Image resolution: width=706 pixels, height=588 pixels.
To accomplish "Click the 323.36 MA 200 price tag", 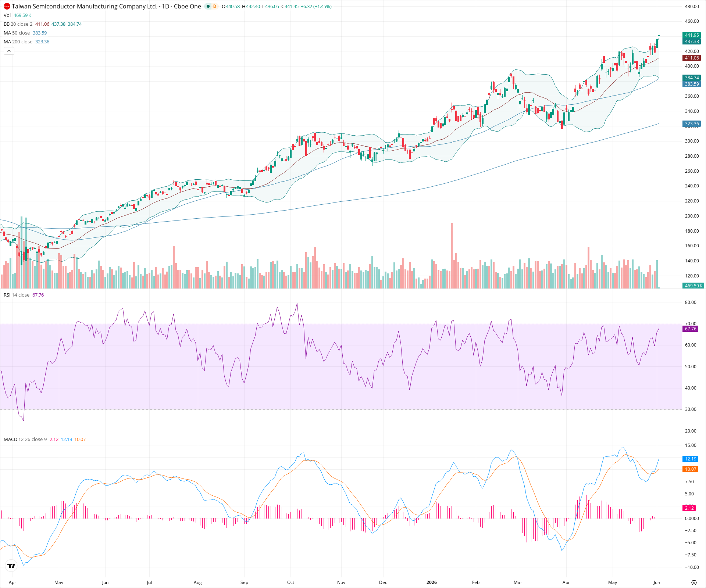I will (692, 124).
